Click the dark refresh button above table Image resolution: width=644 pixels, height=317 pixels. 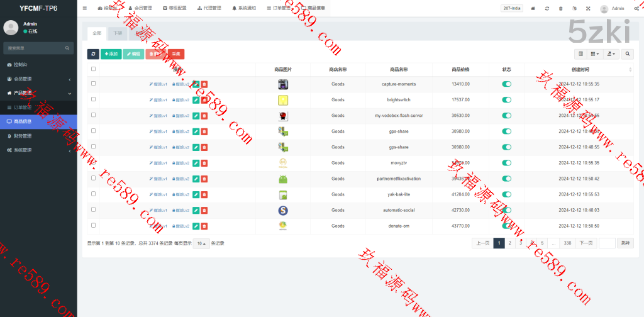(92, 54)
